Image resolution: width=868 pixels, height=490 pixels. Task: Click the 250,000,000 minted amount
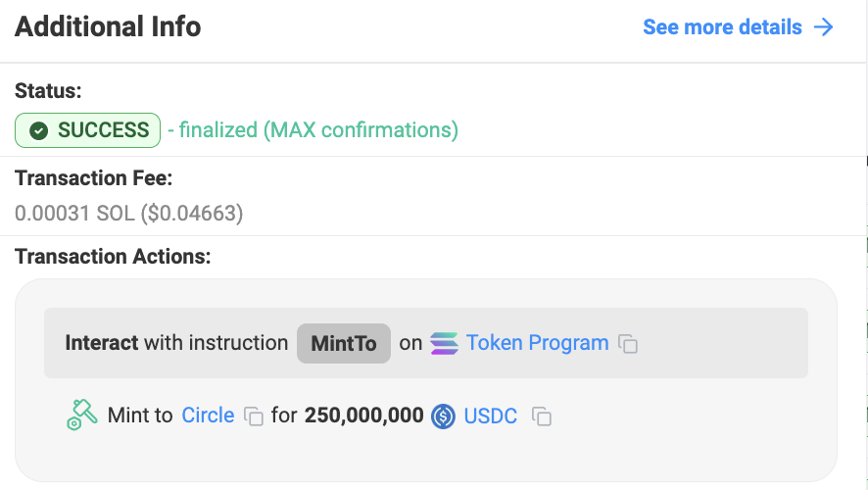click(x=363, y=416)
